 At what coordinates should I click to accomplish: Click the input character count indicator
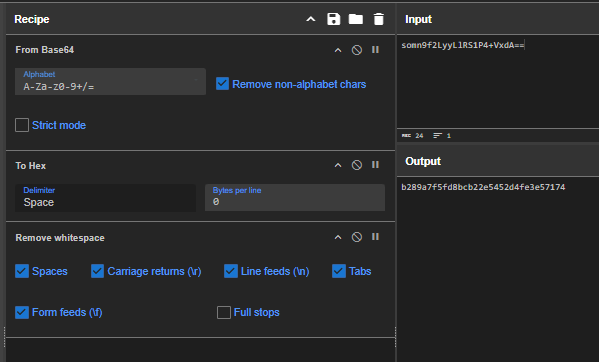(x=413, y=136)
